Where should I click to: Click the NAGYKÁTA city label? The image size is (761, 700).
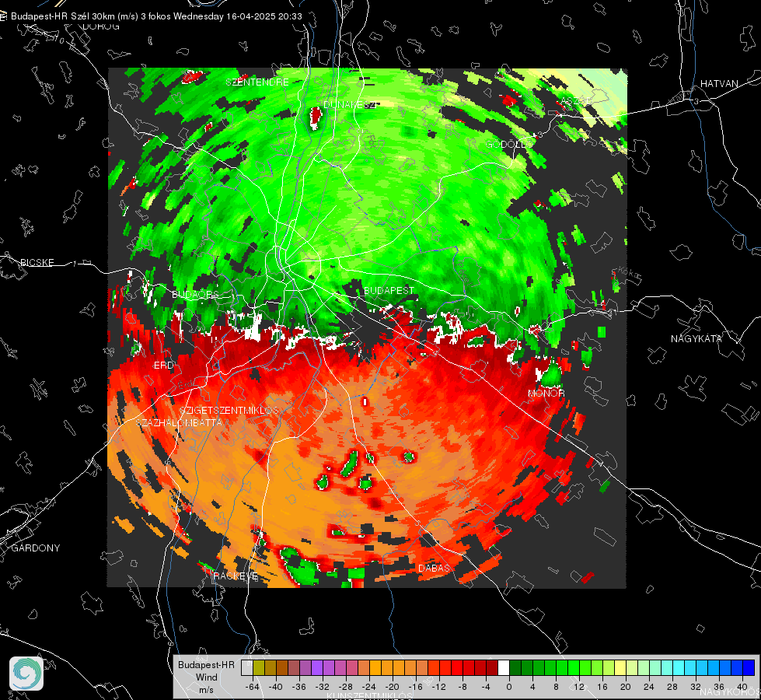pyautogui.click(x=696, y=339)
